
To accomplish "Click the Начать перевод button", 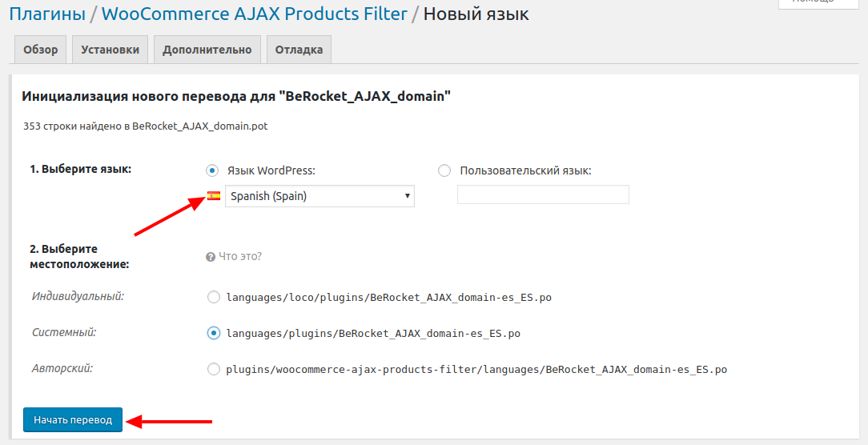I will point(73,420).
